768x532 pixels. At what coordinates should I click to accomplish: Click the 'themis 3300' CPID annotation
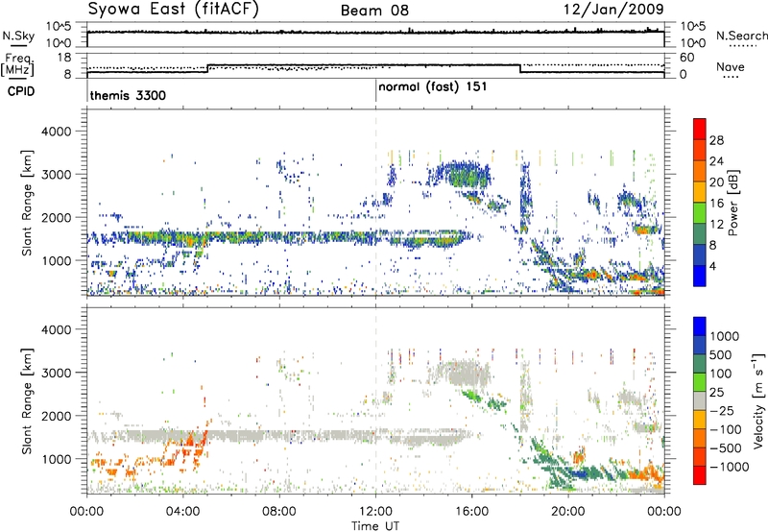(128, 95)
